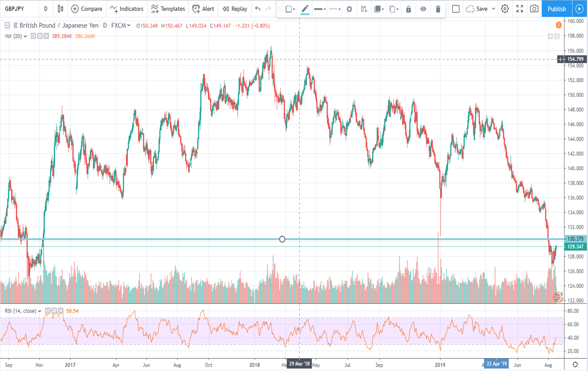Viewport: 588px width, 372px height.
Task: Select the drawing pencil tool
Action: tap(305, 9)
